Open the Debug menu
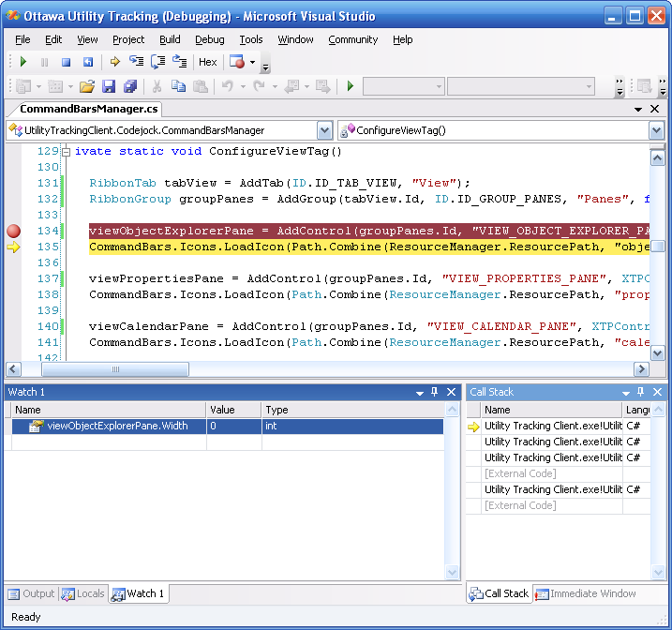Image resolution: width=672 pixels, height=630 pixels. pyautogui.click(x=210, y=39)
